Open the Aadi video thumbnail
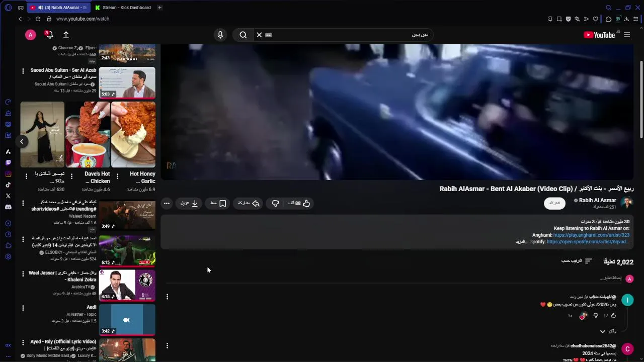This screenshot has height=362, width=644. point(127,319)
